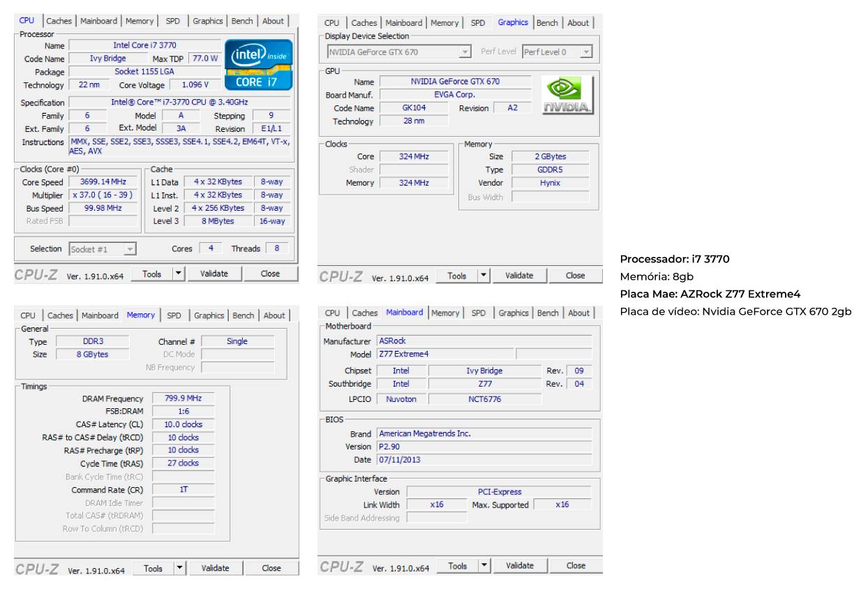Click the NVIDIA logo in Graphics window

tap(567, 96)
